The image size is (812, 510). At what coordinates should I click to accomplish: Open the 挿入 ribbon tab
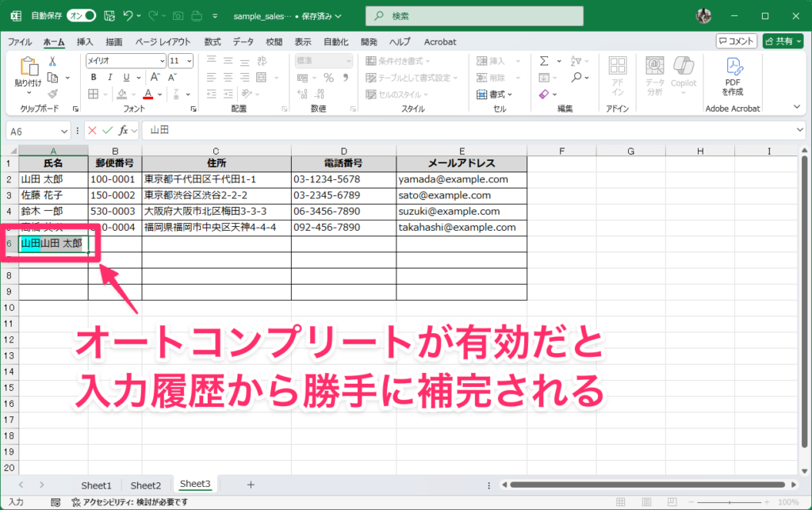pos(85,42)
